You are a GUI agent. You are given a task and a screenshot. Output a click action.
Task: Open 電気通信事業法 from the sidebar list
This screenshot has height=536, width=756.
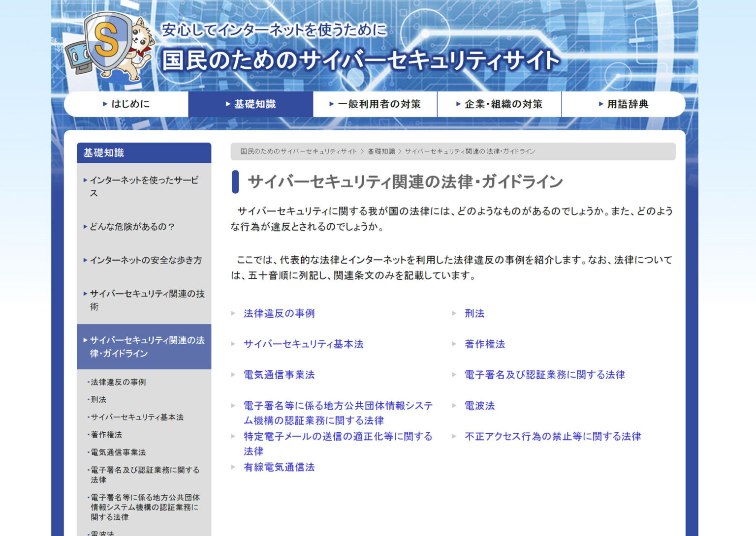click(x=118, y=452)
